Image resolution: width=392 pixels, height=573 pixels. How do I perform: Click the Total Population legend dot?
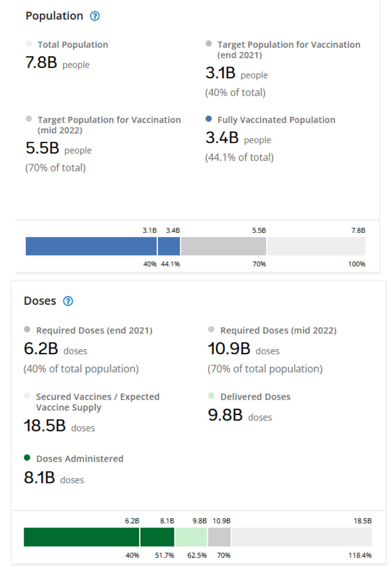(x=29, y=44)
